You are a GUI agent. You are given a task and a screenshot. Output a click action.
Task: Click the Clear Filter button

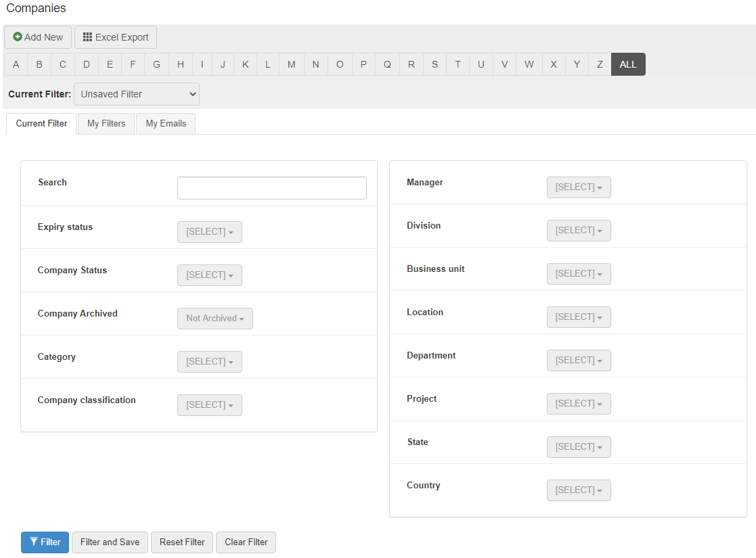(246, 542)
